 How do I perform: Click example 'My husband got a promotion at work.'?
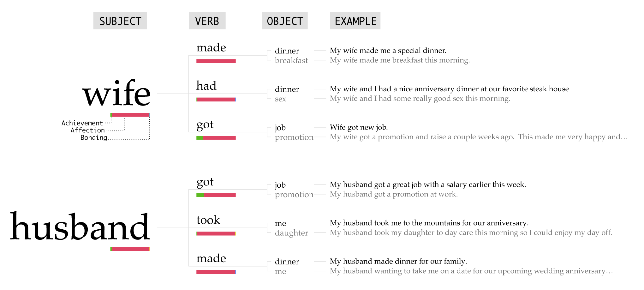point(394,194)
